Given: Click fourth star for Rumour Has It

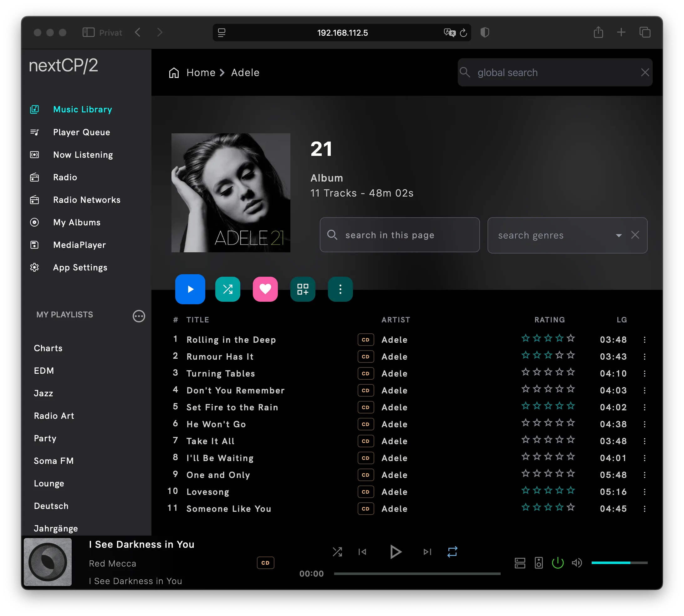Looking at the screenshot, I should coord(559,355).
